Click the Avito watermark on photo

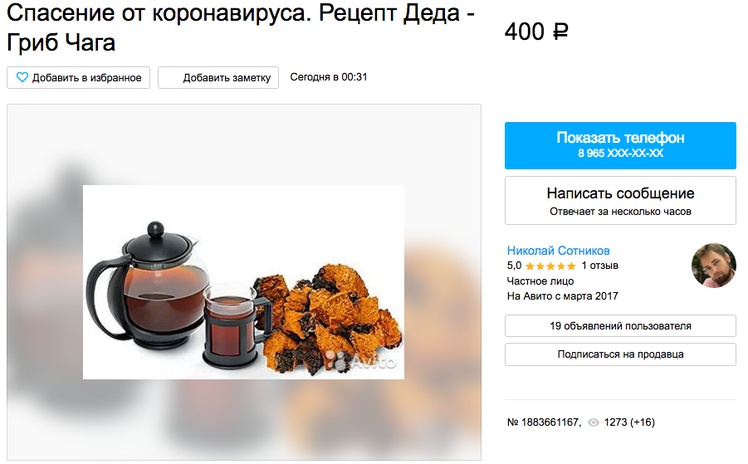pos(364,362)
